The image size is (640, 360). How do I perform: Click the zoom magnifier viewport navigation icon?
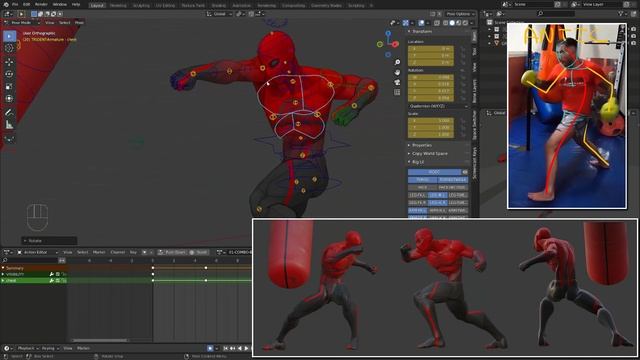pos(397,62)
